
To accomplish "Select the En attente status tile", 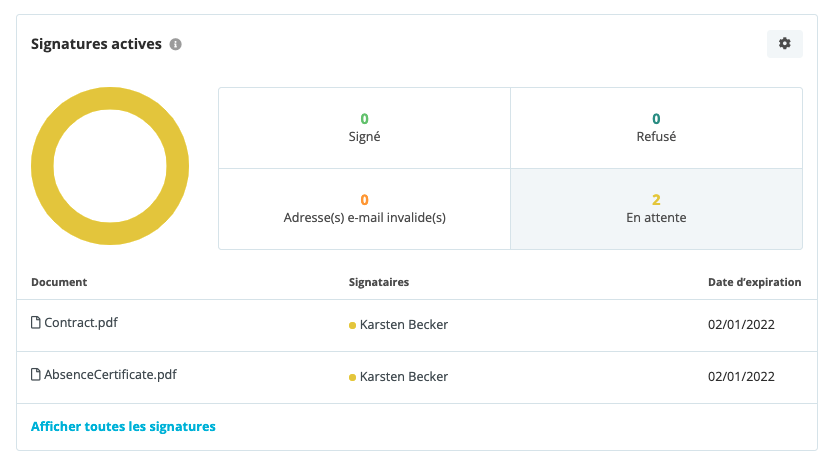I will click(x=656, y=209).
